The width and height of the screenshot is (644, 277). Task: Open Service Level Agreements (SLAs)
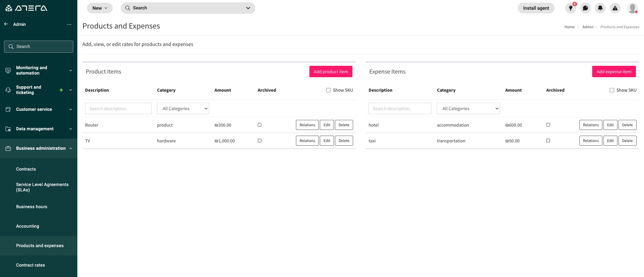pyautogui.click(x=42, y=187)
